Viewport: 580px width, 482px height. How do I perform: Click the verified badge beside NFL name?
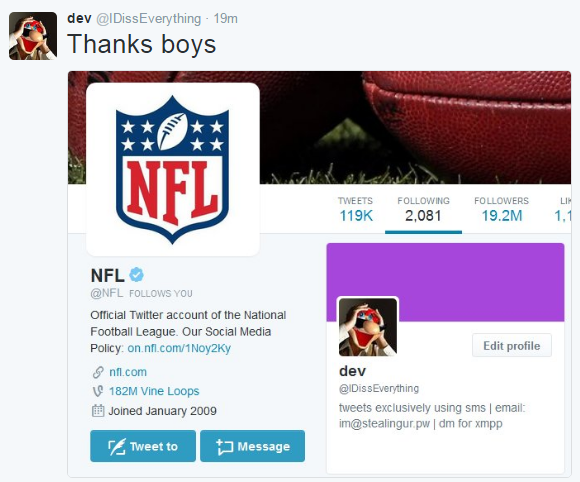pyautogui.click(x=136, y=275)
